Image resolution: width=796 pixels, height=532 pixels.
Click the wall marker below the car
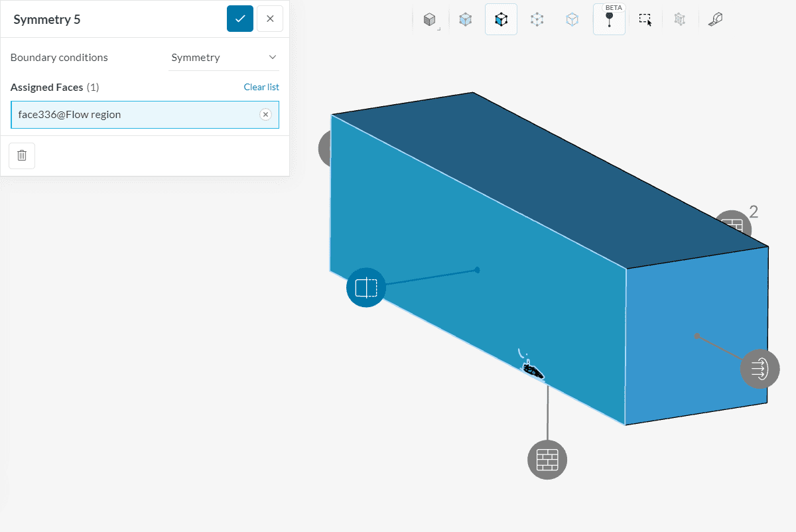[x=547, y=459]
